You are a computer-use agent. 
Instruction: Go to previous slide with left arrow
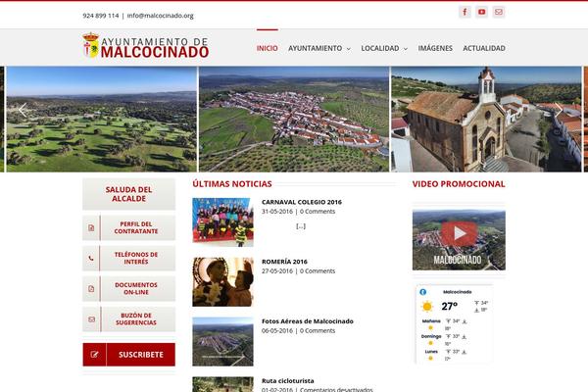pyautogui.click(x=23, y=111)
